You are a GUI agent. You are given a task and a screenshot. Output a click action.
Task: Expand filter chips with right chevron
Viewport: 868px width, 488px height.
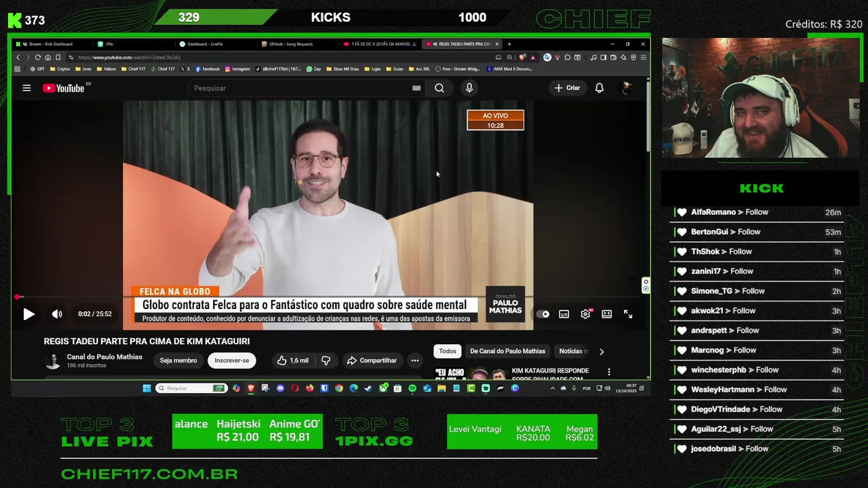(601, 351)
